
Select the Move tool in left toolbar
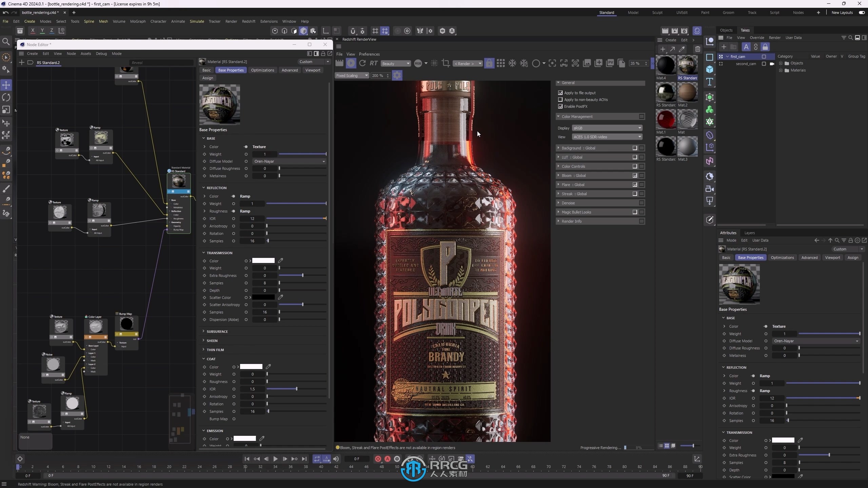pyautogui.click(x=6, y=85)
